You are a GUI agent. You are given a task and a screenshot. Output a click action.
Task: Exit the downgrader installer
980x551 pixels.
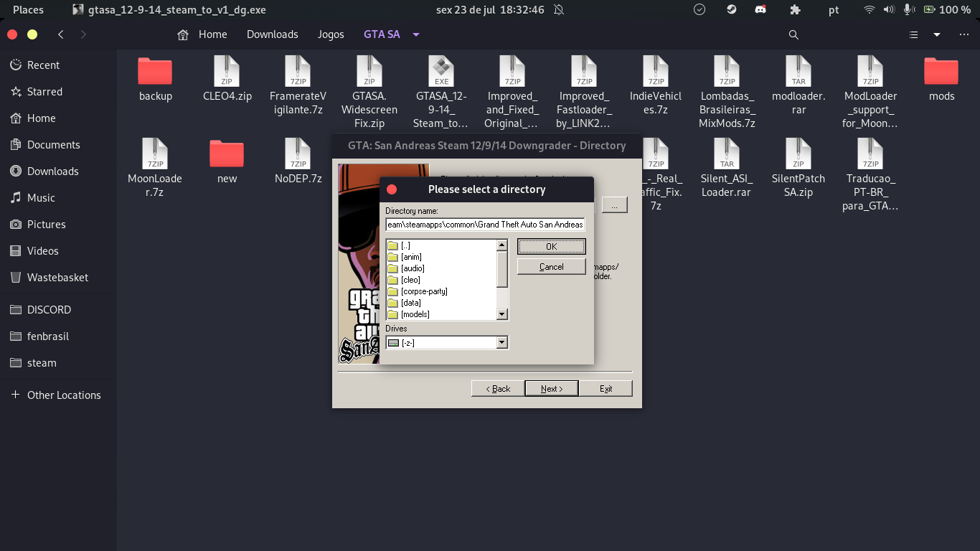[x=606, y=388]
